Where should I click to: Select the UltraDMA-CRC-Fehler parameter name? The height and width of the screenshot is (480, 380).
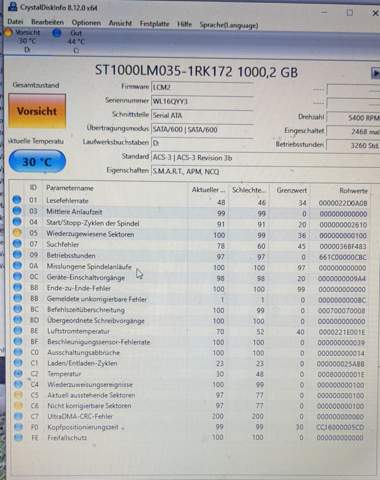(80, 416)
